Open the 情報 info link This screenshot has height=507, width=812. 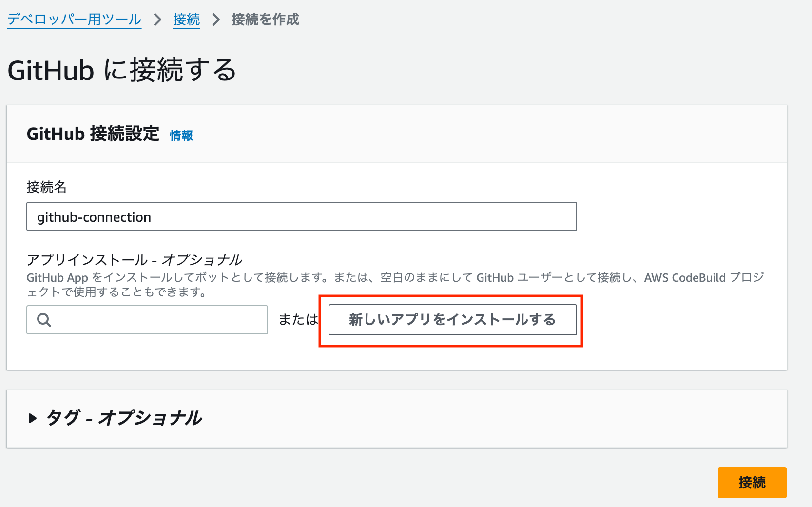[181, 136]
